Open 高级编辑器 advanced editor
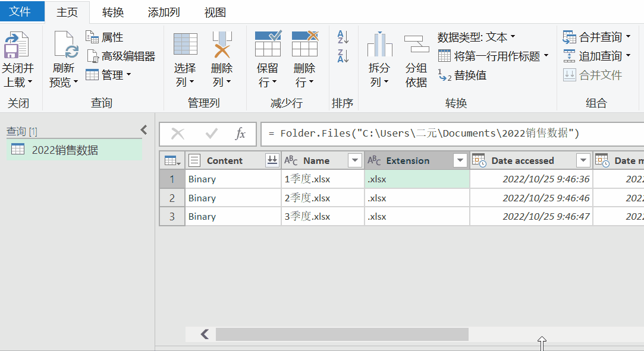 coord(121,56)
